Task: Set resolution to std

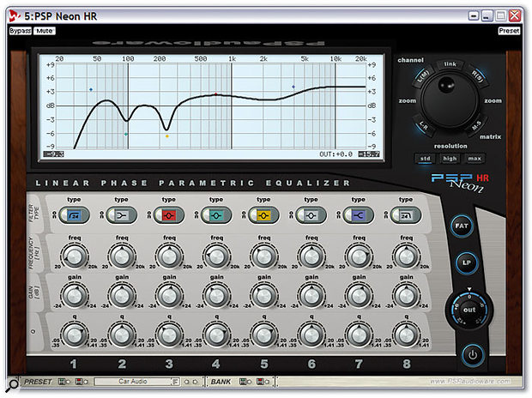Action: pyautogui.click(x=425, y=159)
